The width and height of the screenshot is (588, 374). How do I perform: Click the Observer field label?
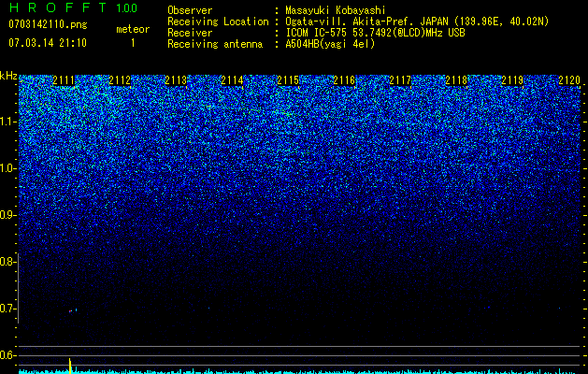(190, 10)
